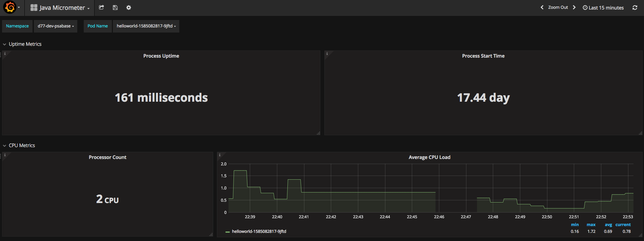Refresh the dashboard with the refresh icon
Screen dimensions: 644x241
(635, 7)
